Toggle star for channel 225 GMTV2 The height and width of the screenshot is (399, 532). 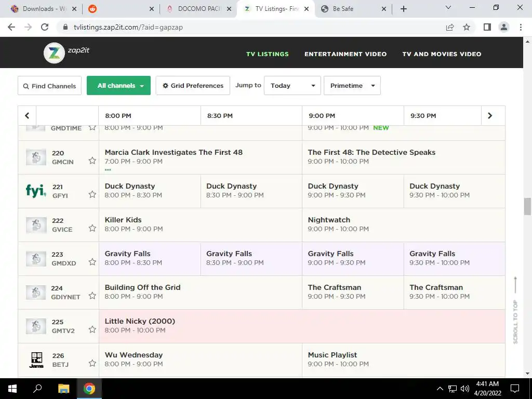[x=92, y=329]
